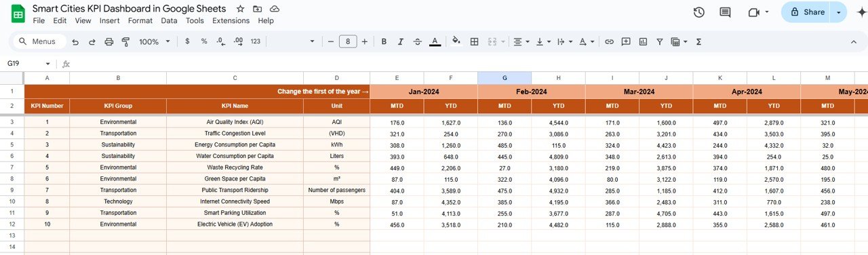
Task: Open horizontal align dropdown
Action: [521, 41]
